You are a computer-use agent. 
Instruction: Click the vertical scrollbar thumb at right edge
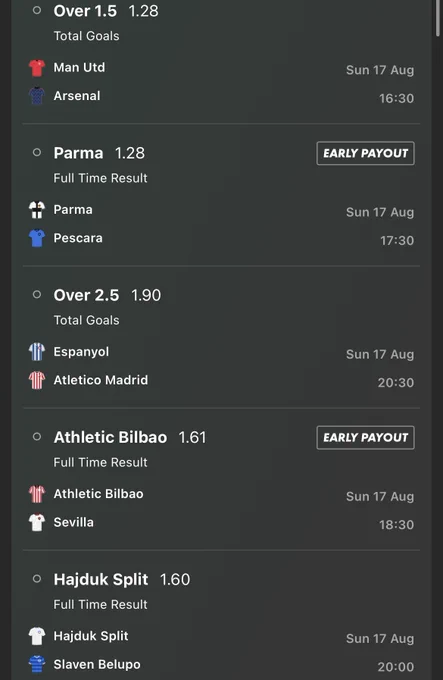coord(437,17)
